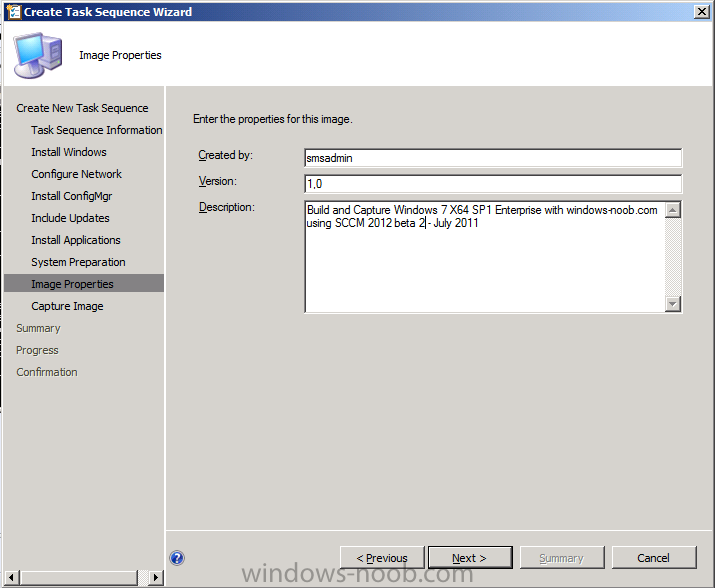Select System Preparation step
This screenshot has width=715, height=588.
tap(78, 262)
